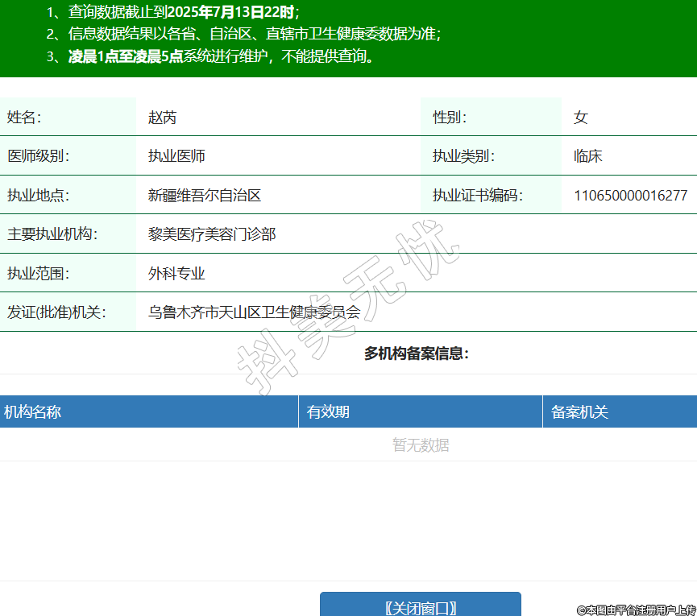Click the 临床 practice category value
Viewport: 697px width, 616px height.
click(x=587, y=156)
